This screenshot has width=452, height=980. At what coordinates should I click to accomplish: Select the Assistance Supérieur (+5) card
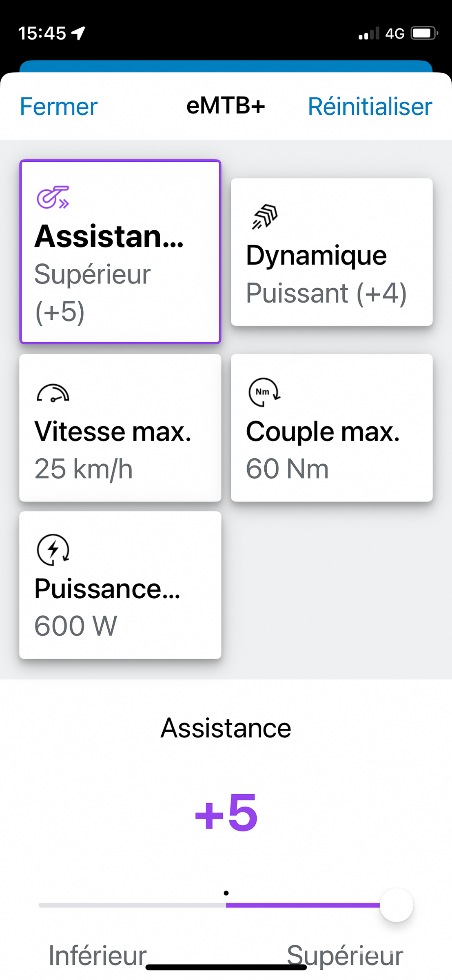(x=120, y=252)
